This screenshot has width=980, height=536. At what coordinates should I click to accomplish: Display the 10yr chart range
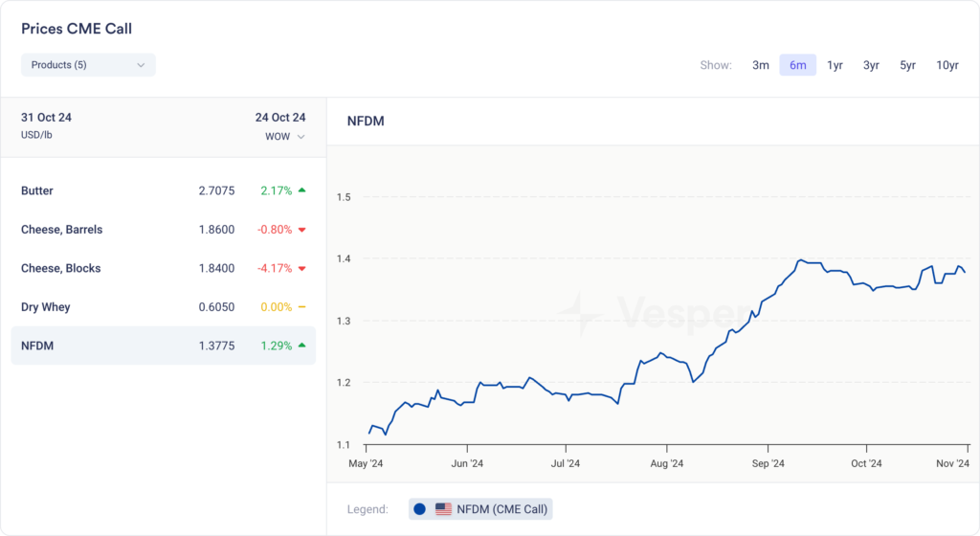tap(947, 65)
